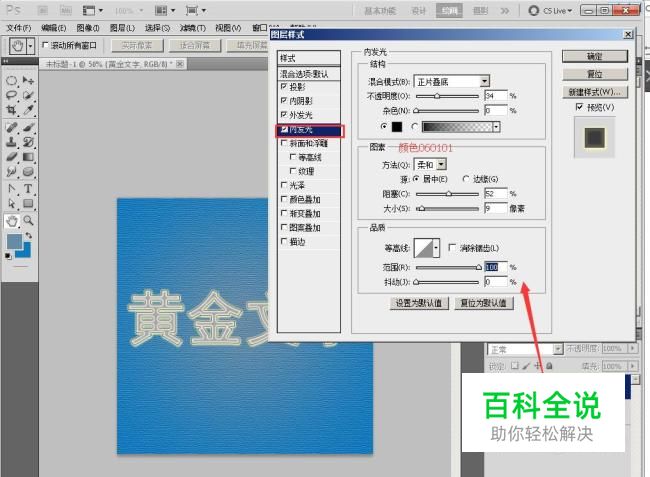
Task: Select the Horizontal Type tool
Action: coord(28,189)
